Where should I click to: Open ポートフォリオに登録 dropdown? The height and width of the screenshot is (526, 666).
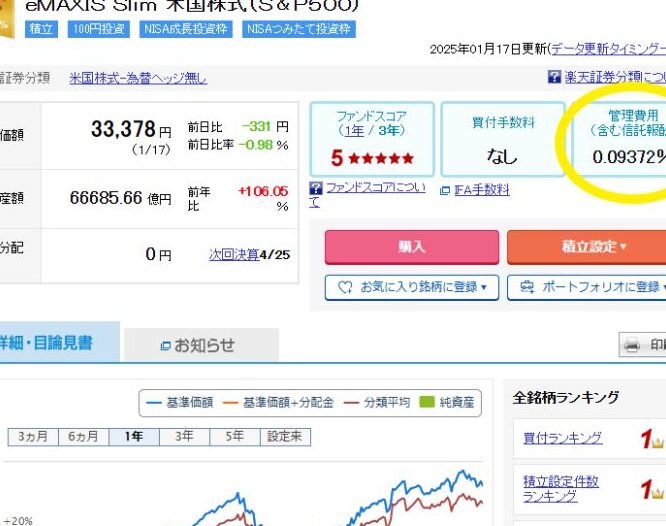pyautogui.click(x=588, y=288)
